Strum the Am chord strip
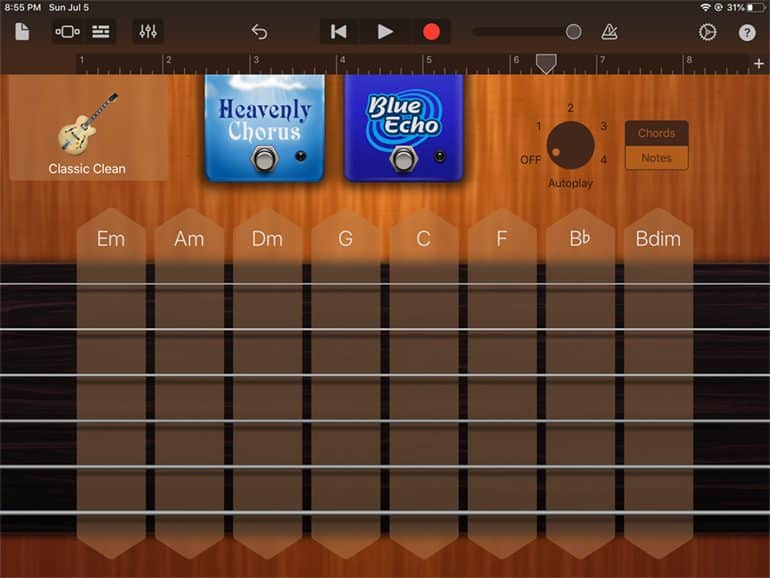The height and width of the screenshot is (578, 770). coord(189,383)
